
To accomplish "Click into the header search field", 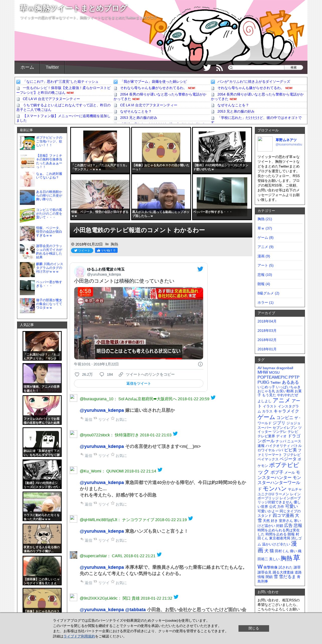I will pos(258,67).
